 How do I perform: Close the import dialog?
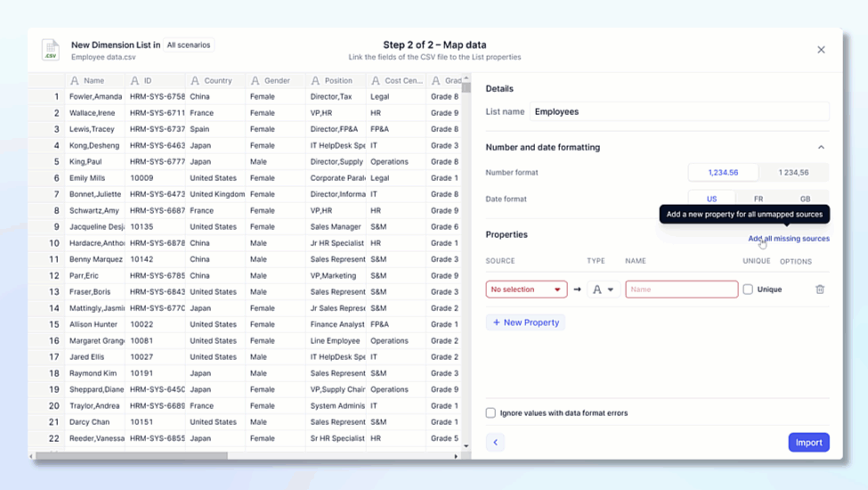(821, 50)
